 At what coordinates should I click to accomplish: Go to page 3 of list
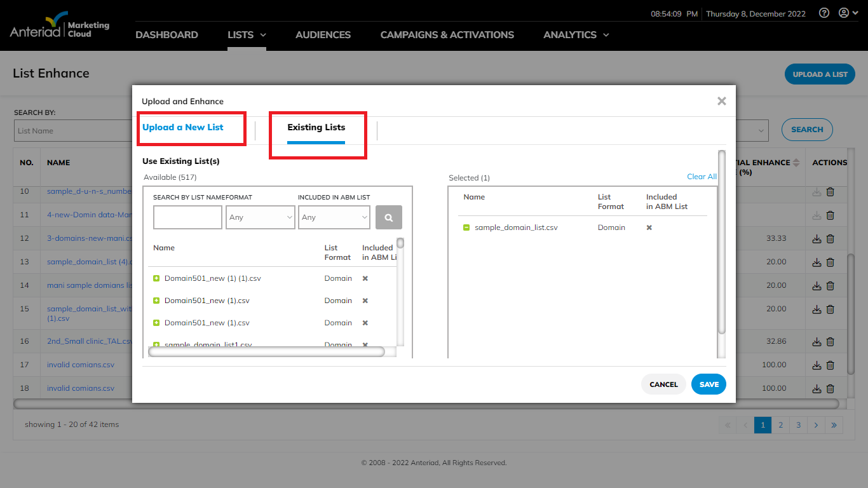pos(798,425)
